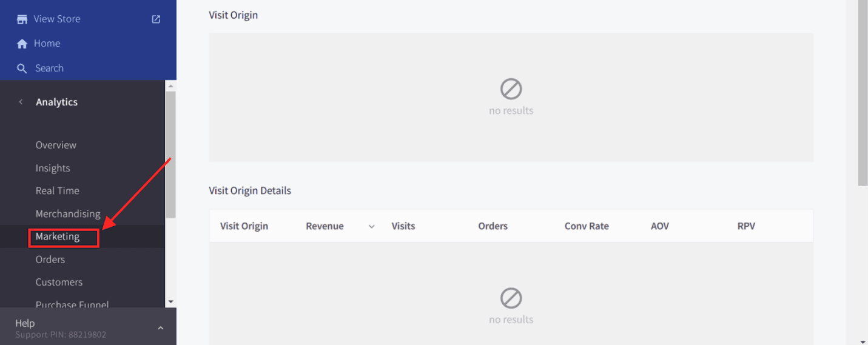The image size is (868, 345).
Task: Open the Overview analytics page
Action: point(56,145)
